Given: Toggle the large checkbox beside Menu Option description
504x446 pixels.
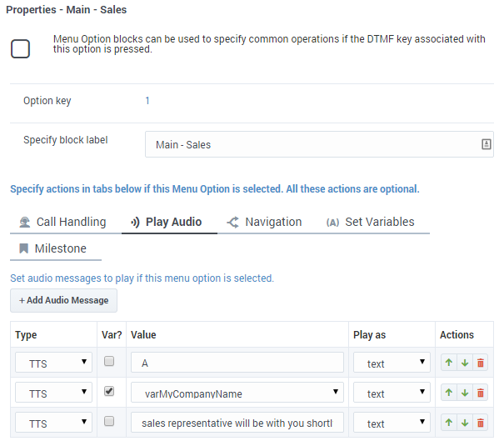Looking at the screenshot, I should coord(21,48).
